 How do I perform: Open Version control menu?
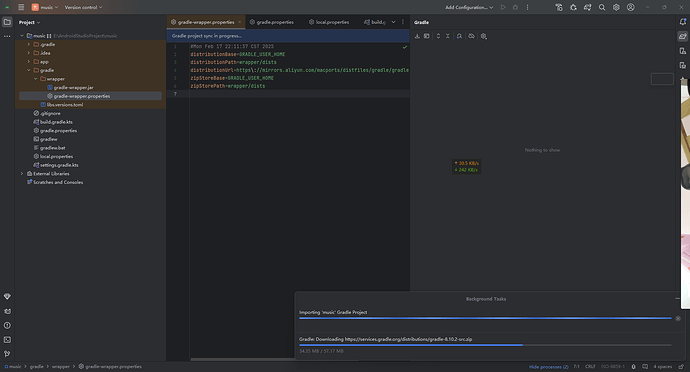click(x=83, y=7)
